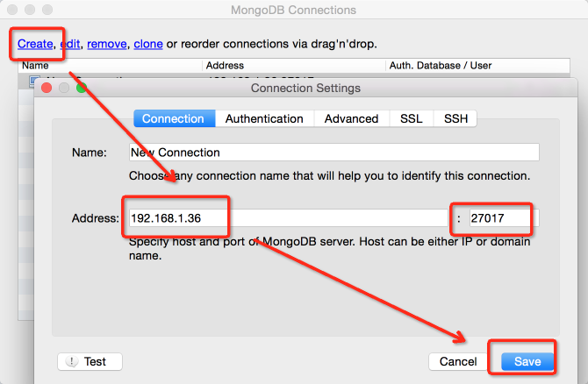This screenshot has width=588, height=384.
Task: Cancel the Connection Settings dialog
Action: tap(458, 361)
